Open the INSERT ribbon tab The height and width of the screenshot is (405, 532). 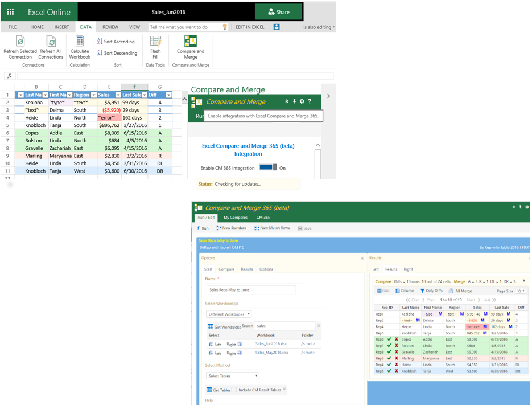pyautogui.click(x=62, y=27)
